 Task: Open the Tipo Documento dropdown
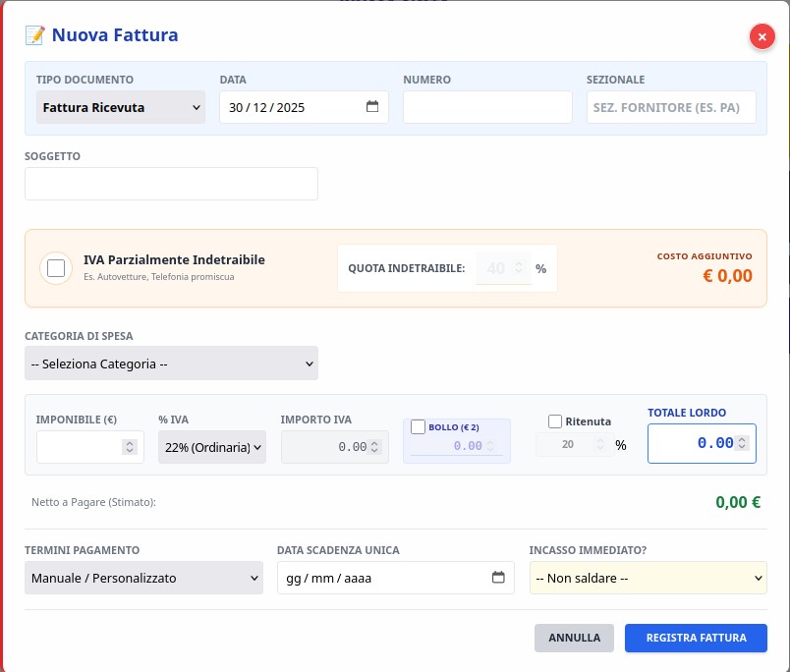tap(121, 107)
